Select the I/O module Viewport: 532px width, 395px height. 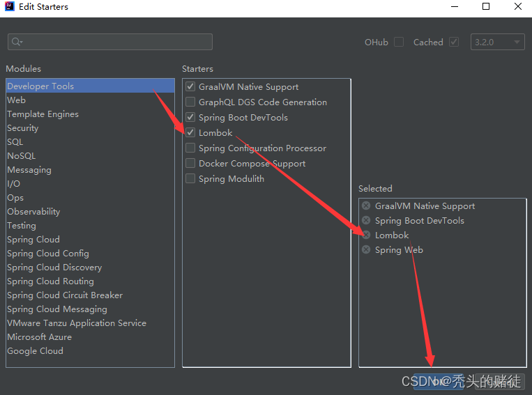(90, 183)
